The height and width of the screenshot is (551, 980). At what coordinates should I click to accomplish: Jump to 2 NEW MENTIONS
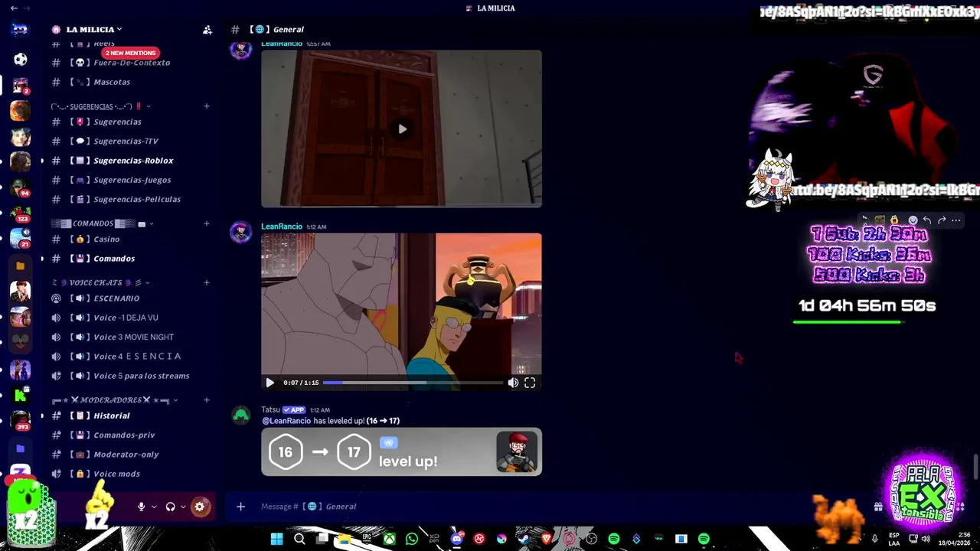[x=131, y=53]
